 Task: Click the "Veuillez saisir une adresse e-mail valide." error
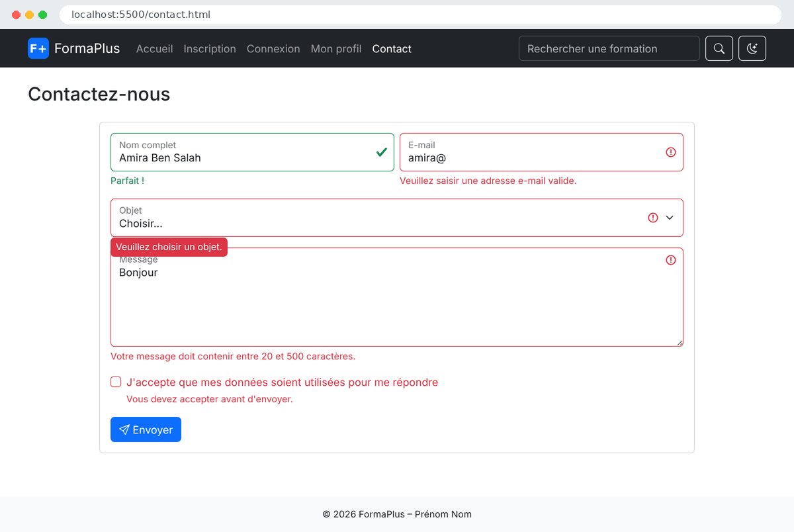coord(488,181)
